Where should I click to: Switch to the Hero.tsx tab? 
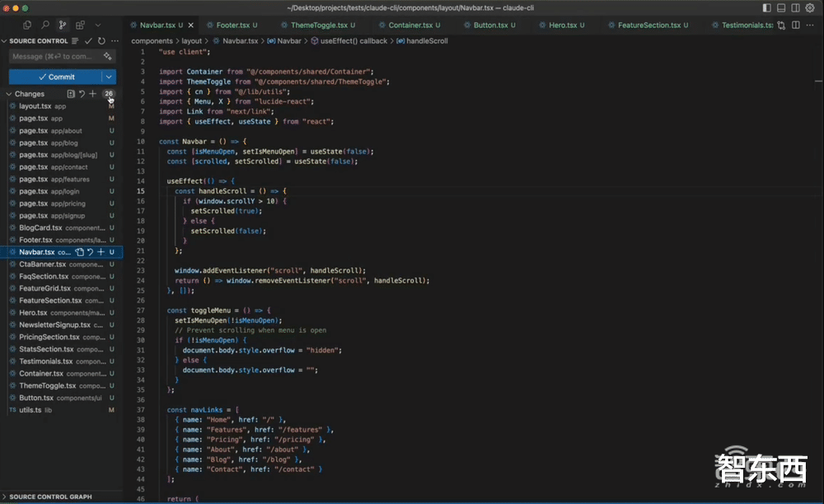tap(563, 26)
